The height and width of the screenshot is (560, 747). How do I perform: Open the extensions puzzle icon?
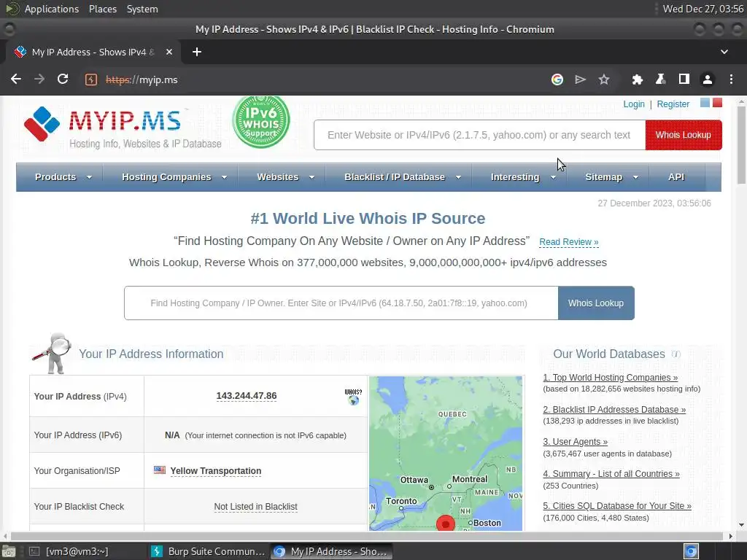coord(637,79)
